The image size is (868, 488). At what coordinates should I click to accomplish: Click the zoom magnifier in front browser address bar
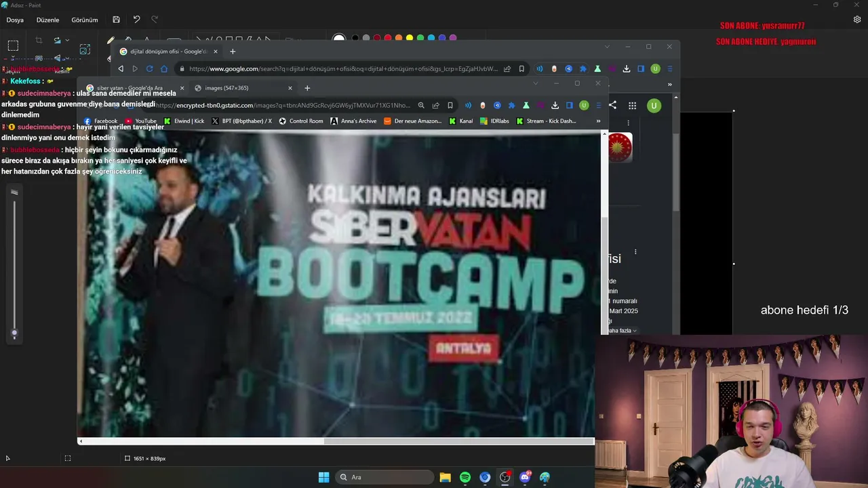point(421,105)
